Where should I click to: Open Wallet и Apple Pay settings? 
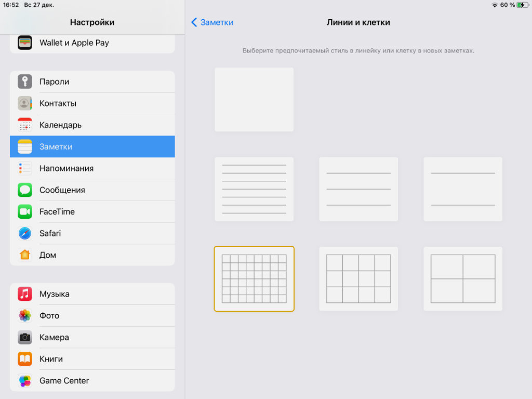click(92, 43)
